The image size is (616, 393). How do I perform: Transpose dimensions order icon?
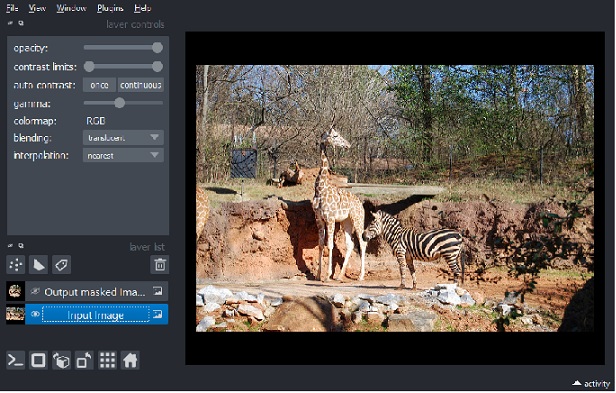click(84, 360)
